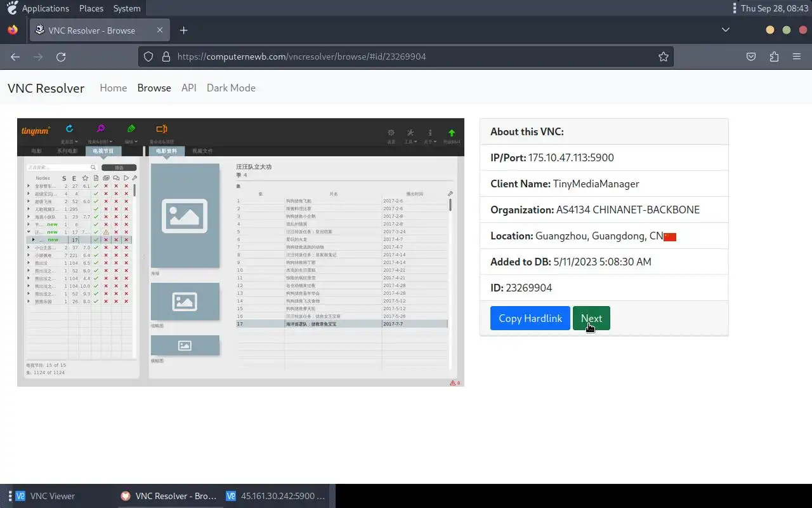Open the Places menu
The width and height of the screenshot is (812, 508).
click(x=91, y=8)
